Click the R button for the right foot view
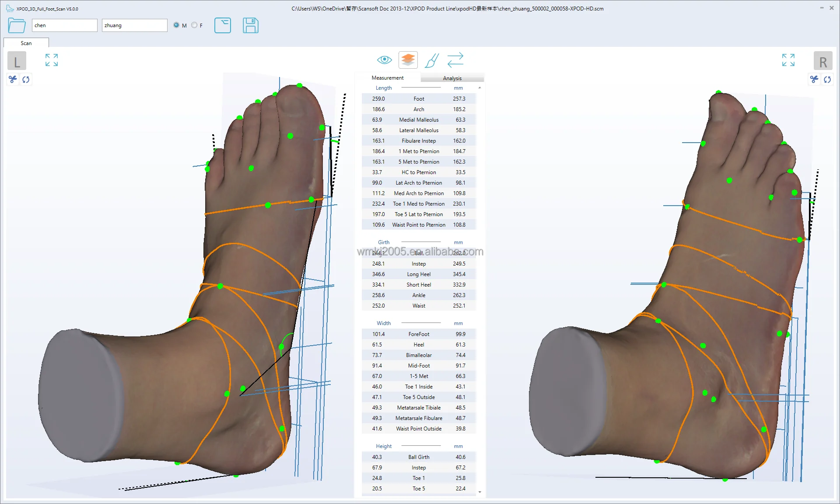The width and height of the screenshot is (840, 504). 823,60
